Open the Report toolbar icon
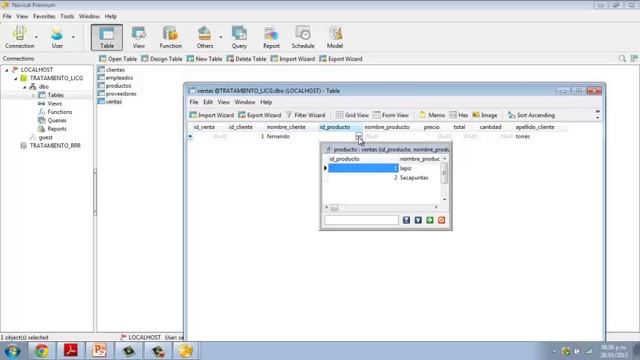This screenshot has height=360, width=640. point(271,37)
